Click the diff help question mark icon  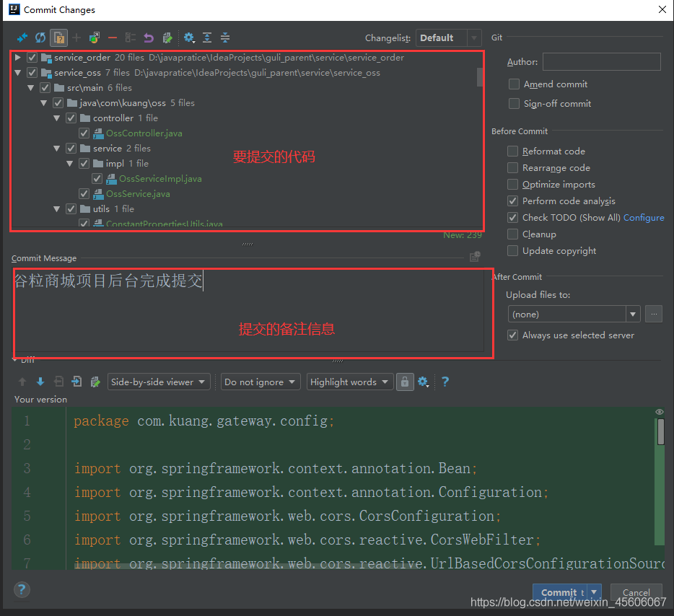(x=445, y=382)
